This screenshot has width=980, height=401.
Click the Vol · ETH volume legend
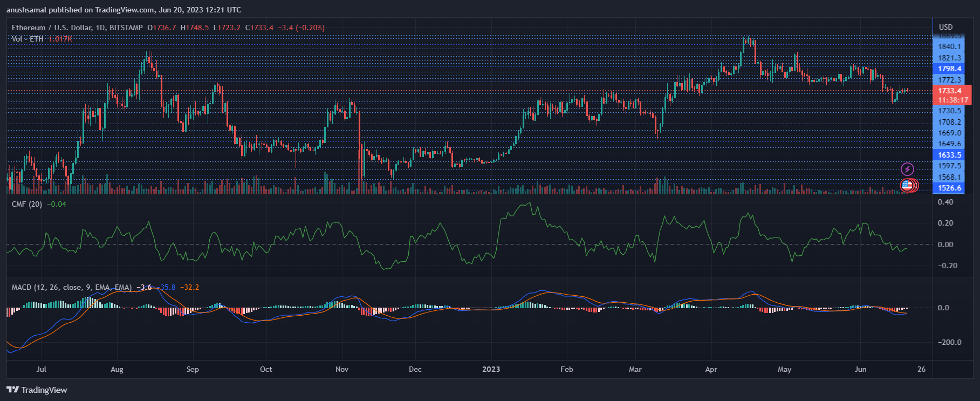pos(28,39)
